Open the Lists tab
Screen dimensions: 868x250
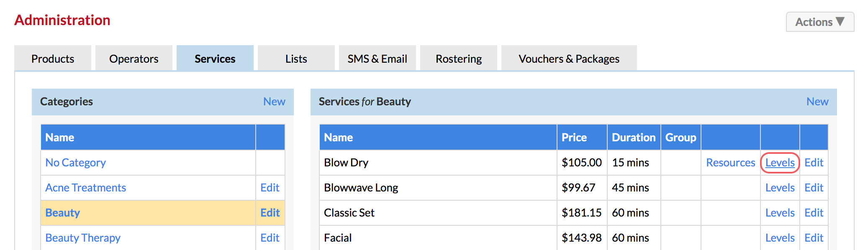[296, 59]
